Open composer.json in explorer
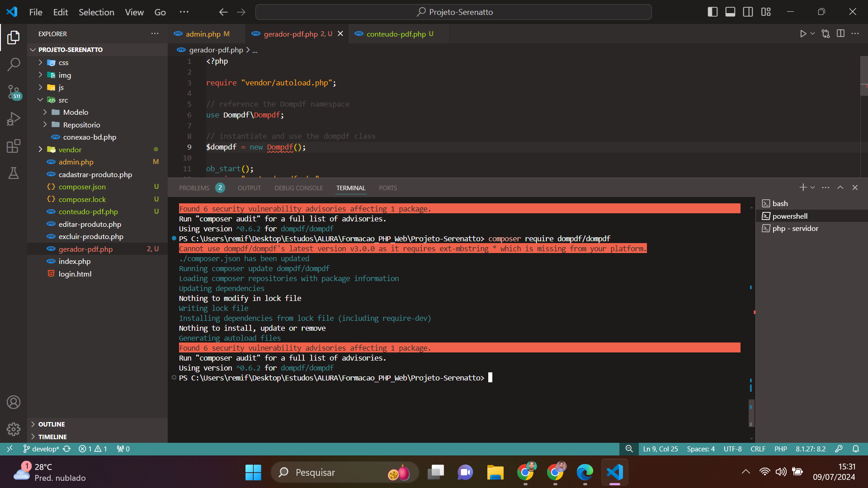Screen dimensions: 868x488 tap(97, 187)
